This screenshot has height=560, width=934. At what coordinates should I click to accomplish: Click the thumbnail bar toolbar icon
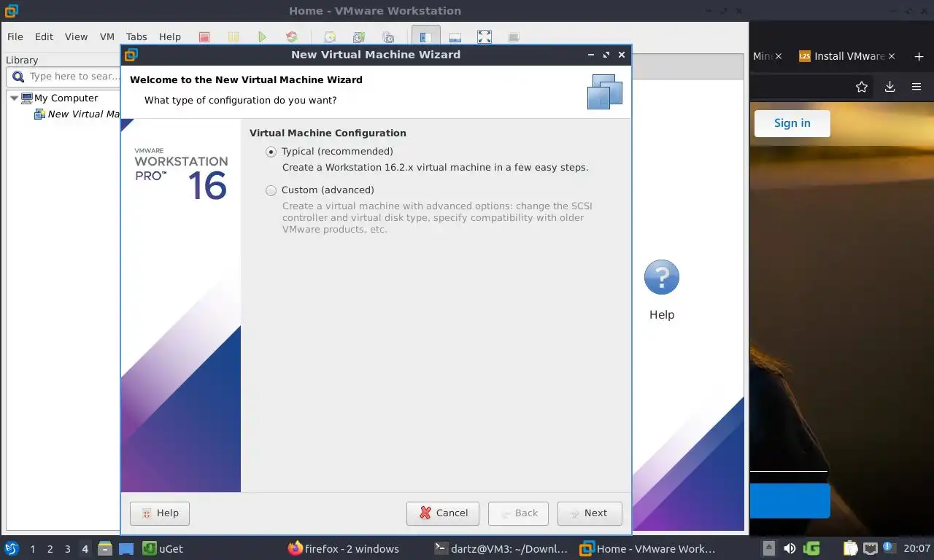(x=455, y=36)
